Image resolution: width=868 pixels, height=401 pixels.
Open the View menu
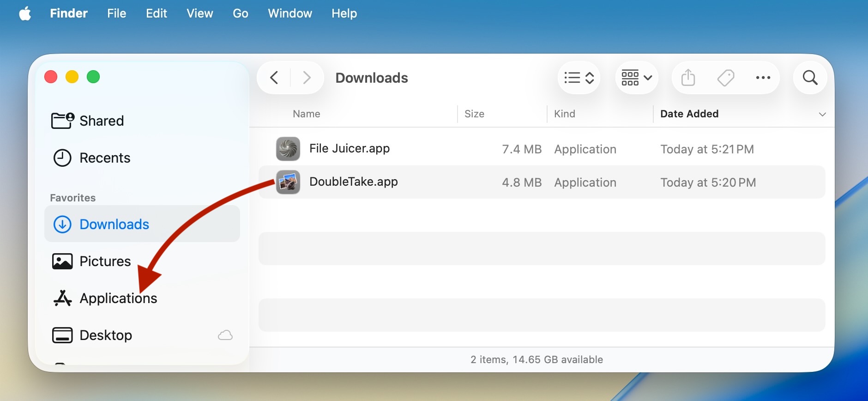(200, 13)
